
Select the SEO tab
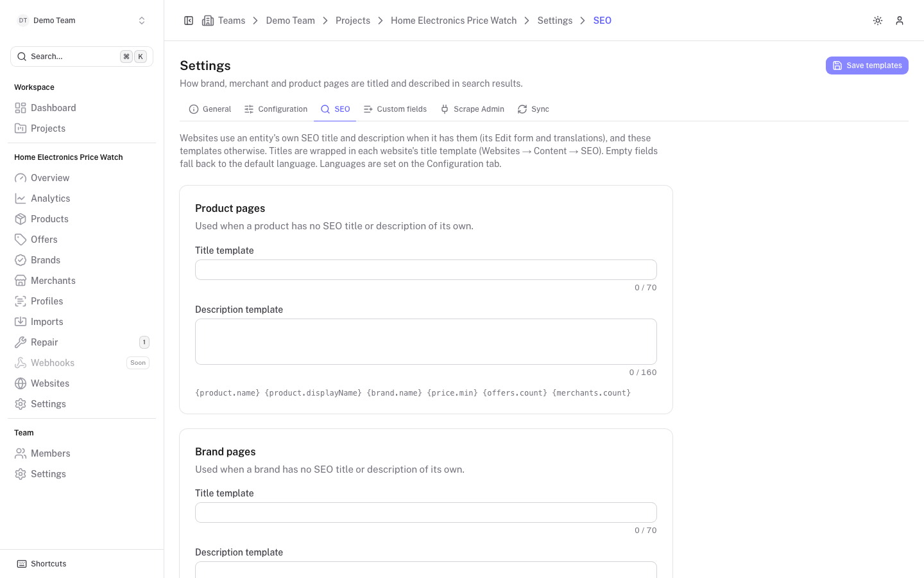pyautogui.click(x=336, y=109)
